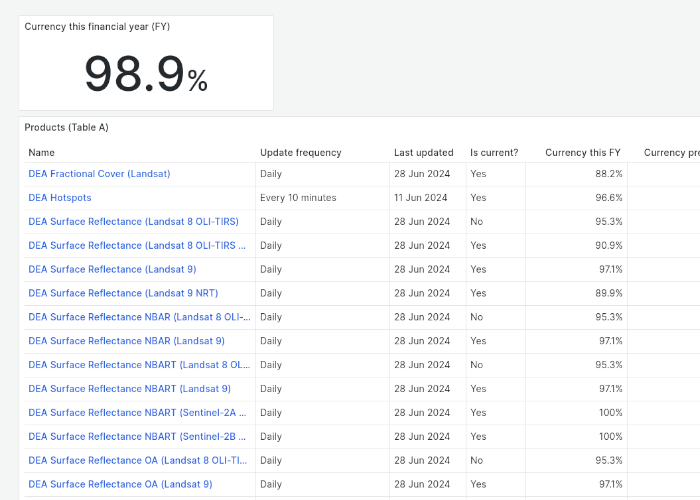Select the 88.2% currency cell

pos(608,174)
